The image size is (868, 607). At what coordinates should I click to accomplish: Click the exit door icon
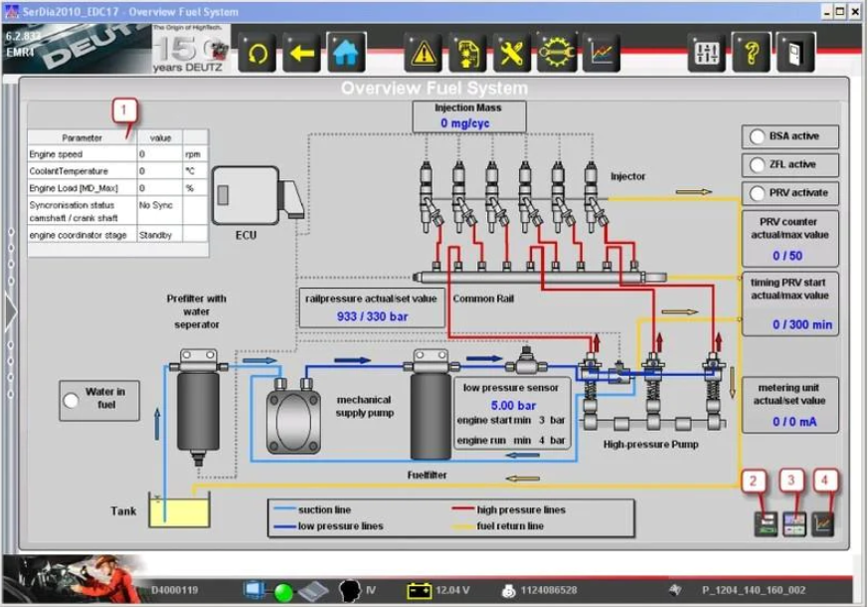(x=795, y=53)
